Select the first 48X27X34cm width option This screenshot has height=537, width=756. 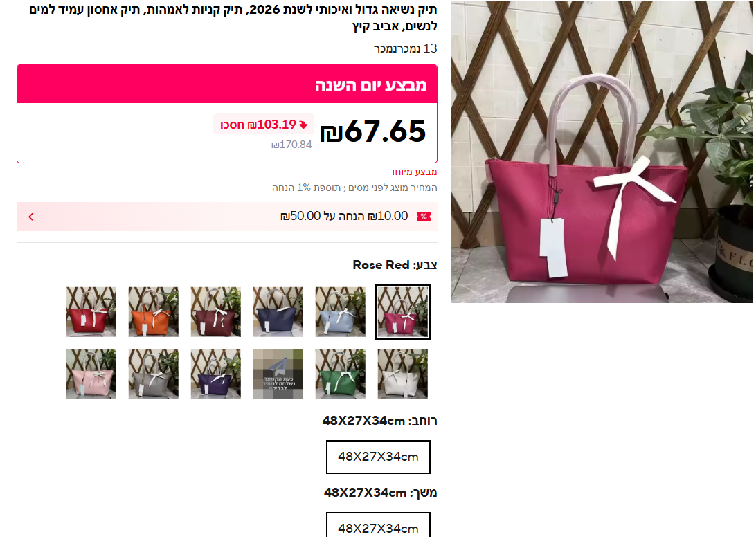click(x=378, y=457)
